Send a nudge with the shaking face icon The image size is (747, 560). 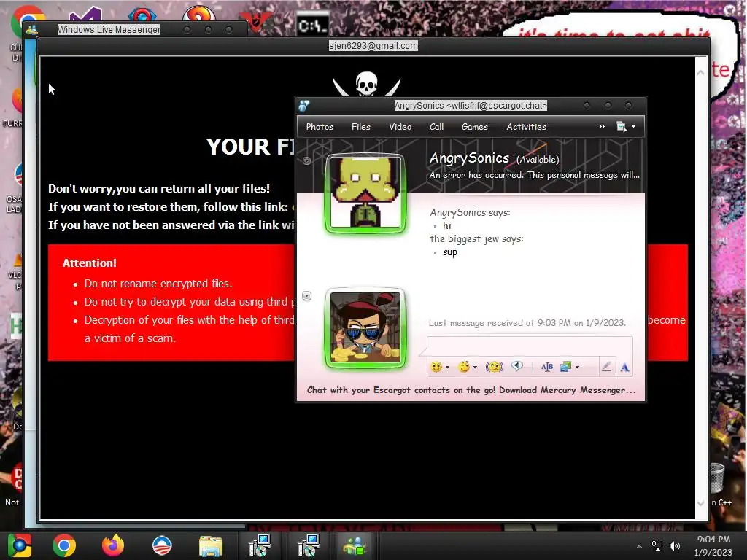pyautogui.click(x=494, y=367)
